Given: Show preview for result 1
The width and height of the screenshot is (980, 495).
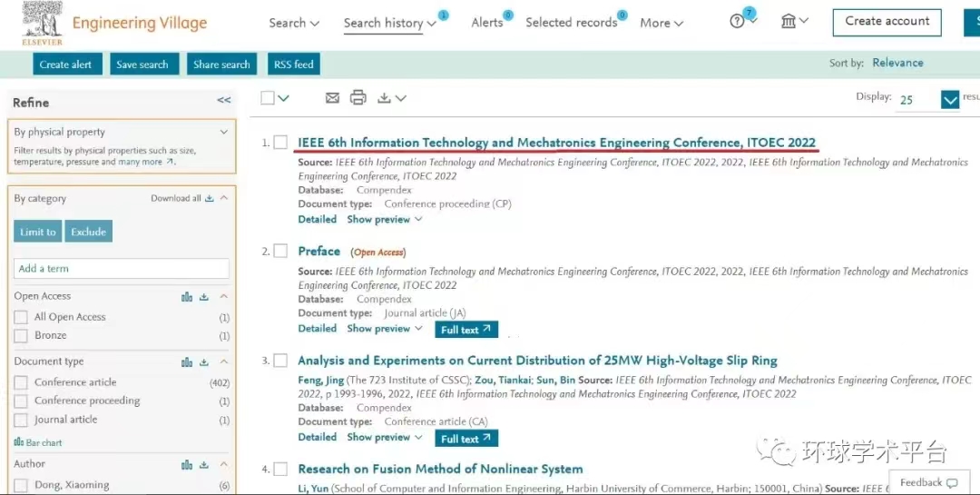Looking at the screenshot, I should [385, 220].
